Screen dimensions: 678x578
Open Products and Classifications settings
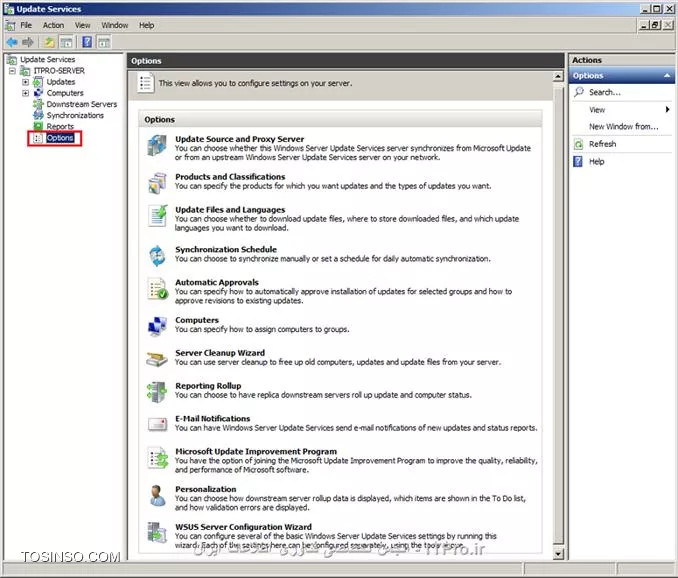pos(230,177)
